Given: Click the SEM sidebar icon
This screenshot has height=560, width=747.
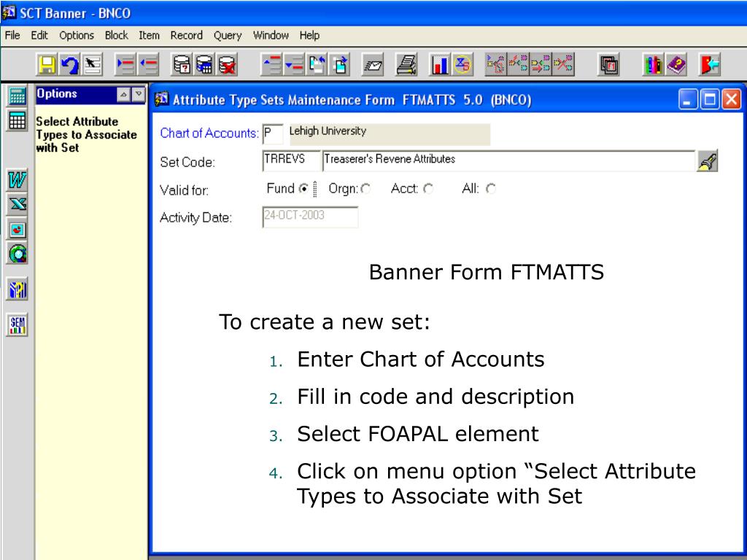Looking at the screenshot, I should (18, 324).
